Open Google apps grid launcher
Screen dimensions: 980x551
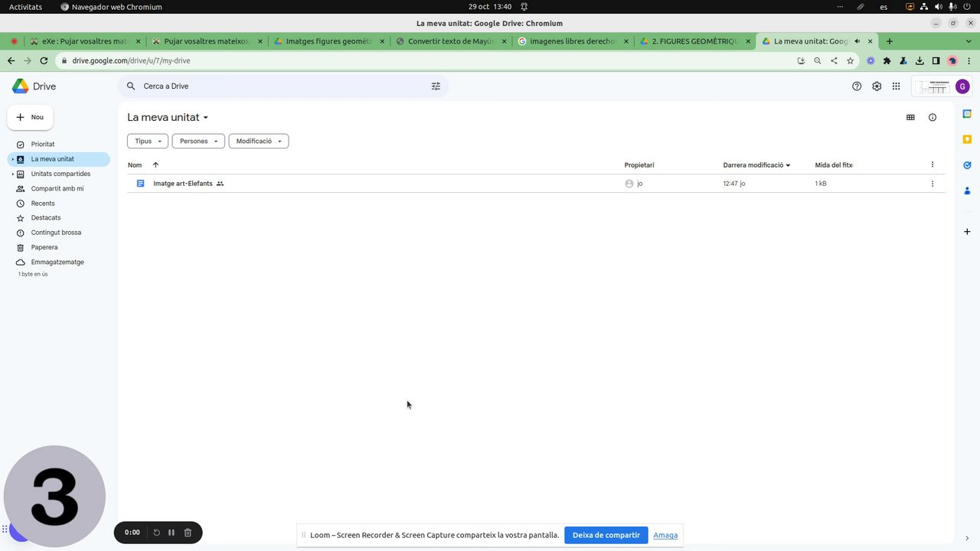pos(896,86)
